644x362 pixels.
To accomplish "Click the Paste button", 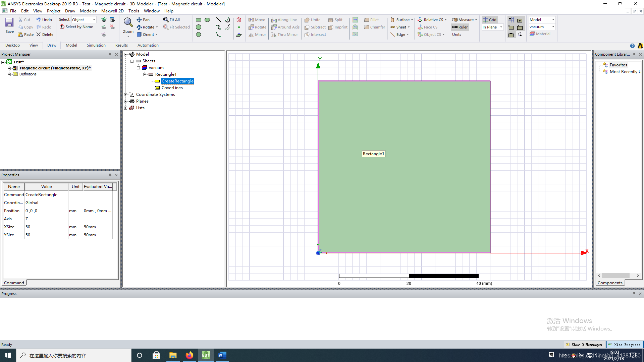I will pyautogui.click(x=26, y=35).
